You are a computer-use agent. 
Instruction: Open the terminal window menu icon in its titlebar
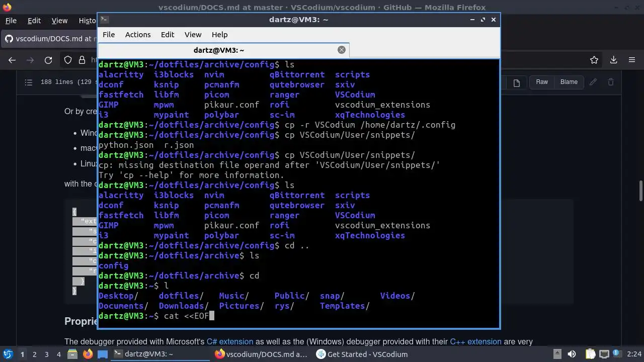(104, 20)
